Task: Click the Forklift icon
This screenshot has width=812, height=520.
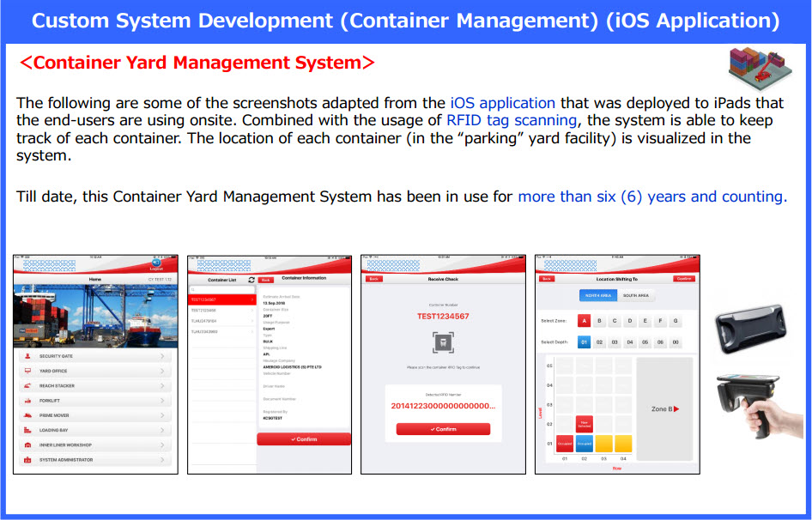Action: coord(28,401)
